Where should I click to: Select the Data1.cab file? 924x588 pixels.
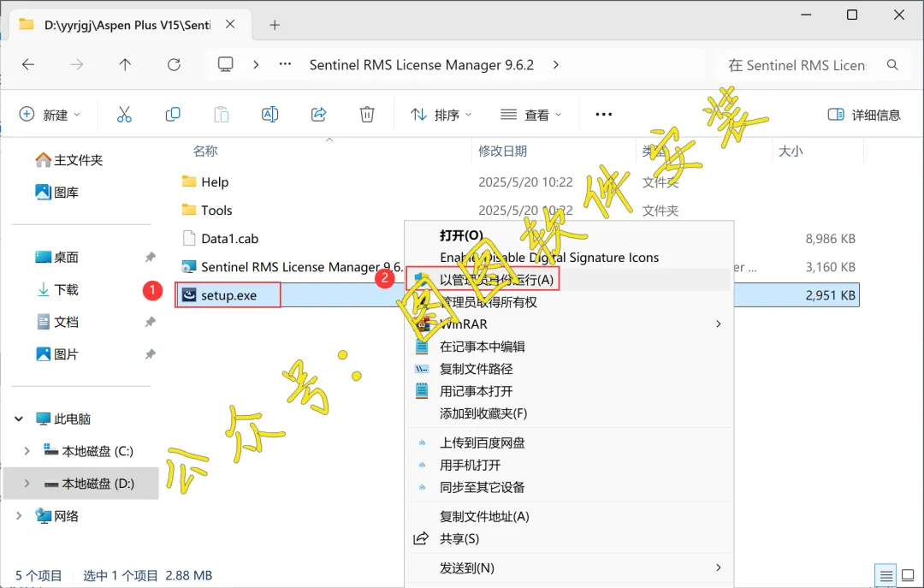pos(221,238)
